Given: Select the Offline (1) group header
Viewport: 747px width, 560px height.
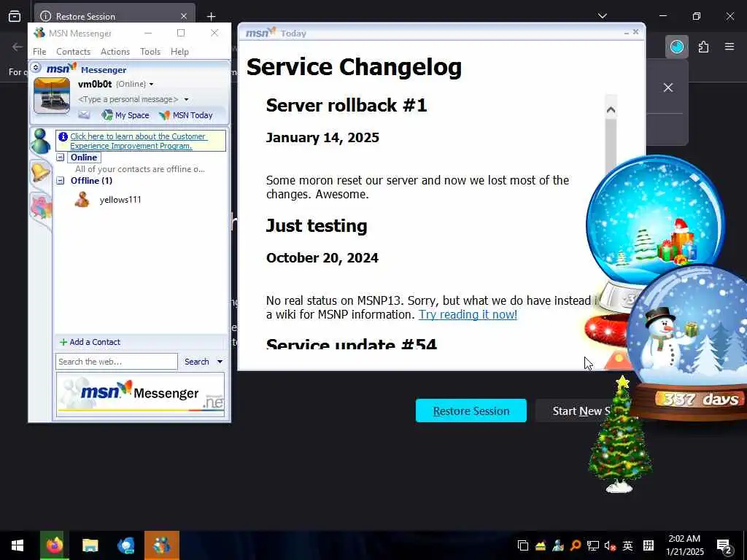Looking at the screenshot, I should point(91,181).
